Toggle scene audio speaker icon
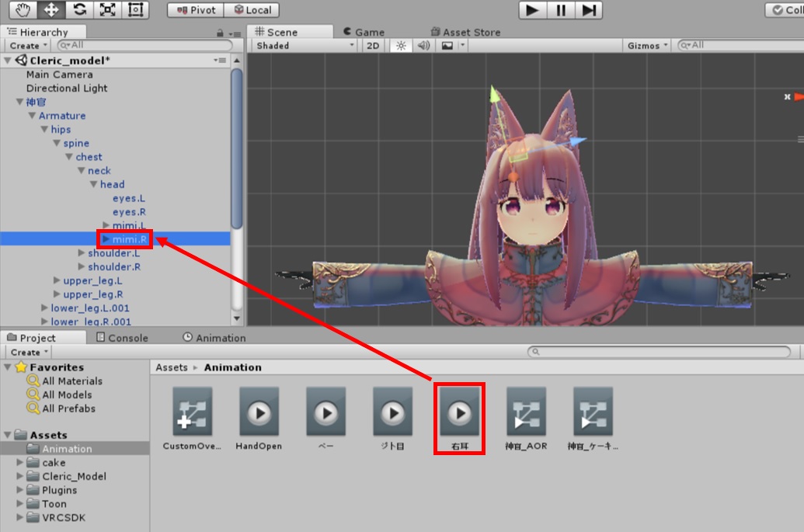Image resolution: width=804 pixels, height=532 pixels. (x=423, y=46)
